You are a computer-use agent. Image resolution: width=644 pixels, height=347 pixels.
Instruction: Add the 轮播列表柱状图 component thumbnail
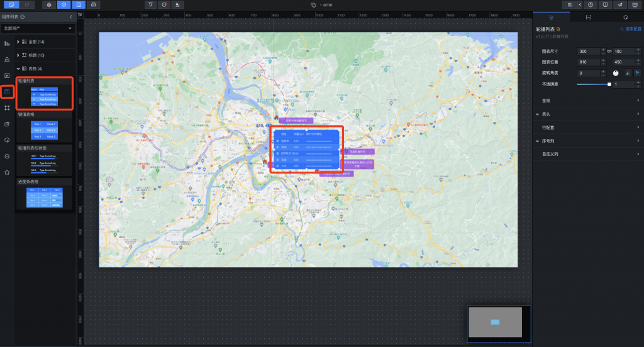[45, 163]
